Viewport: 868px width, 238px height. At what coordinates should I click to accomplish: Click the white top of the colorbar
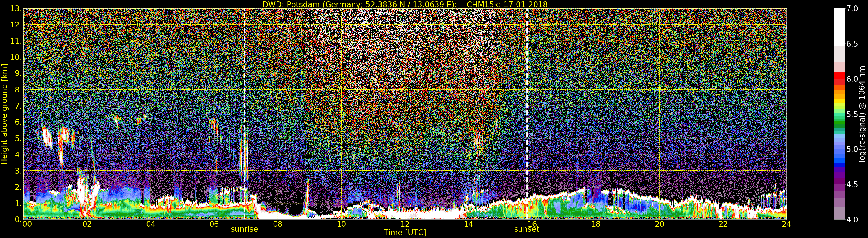coord(839,27)
